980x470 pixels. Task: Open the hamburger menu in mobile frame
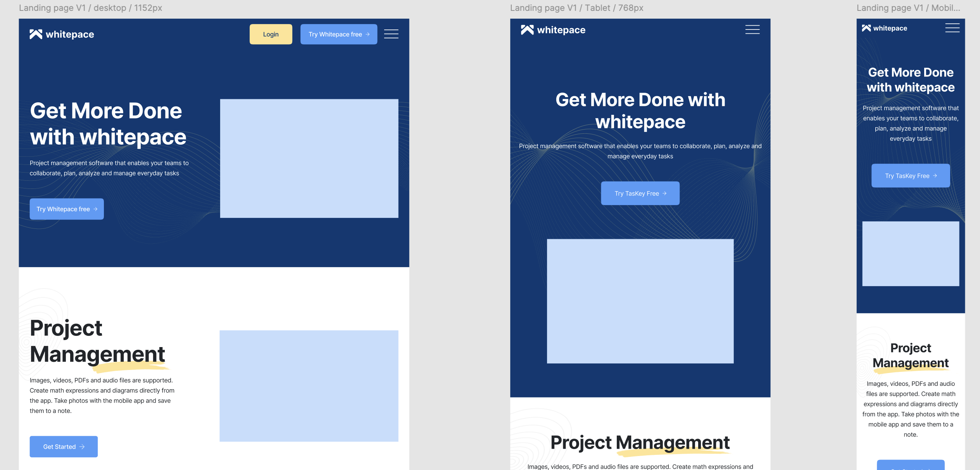(x=952, y=28)
